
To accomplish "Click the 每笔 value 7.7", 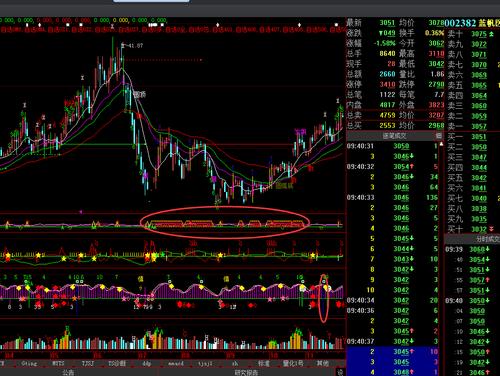I will (439, 95).
